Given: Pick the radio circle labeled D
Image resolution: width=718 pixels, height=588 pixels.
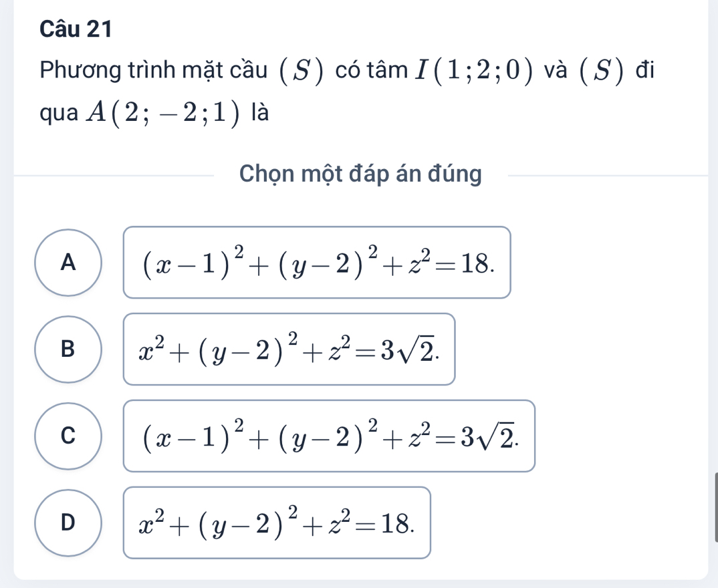Looking at the screenshot, I should [x=67, y=523].
